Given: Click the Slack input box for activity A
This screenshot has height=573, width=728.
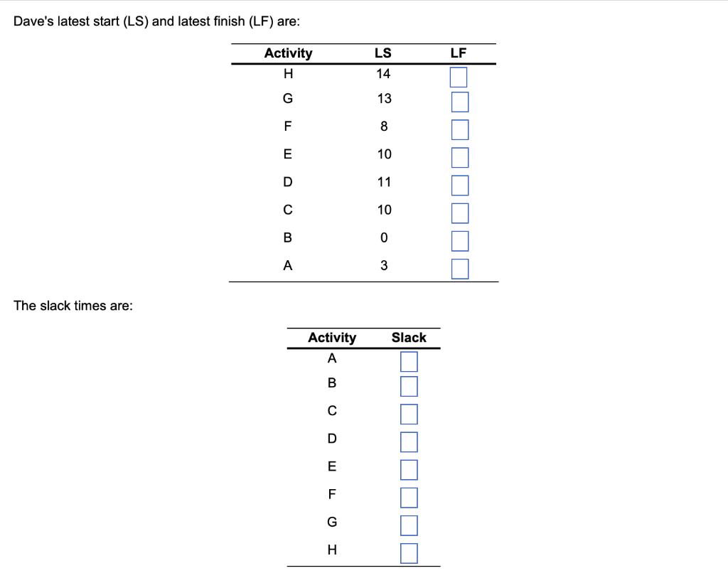Looking at the screenshot, I should (409, 361).
